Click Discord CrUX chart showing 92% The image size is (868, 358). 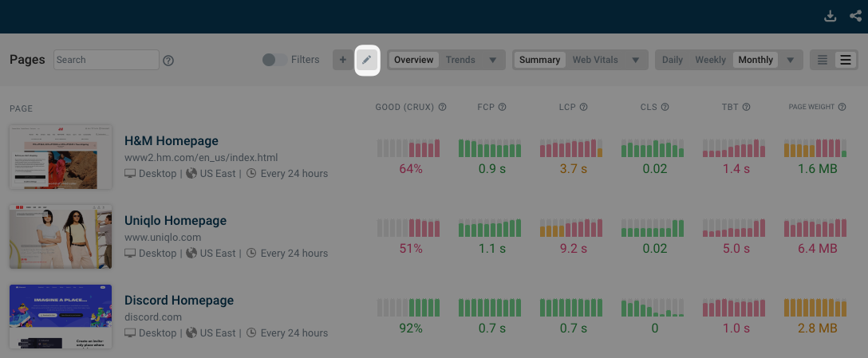[x=408, y=308]
